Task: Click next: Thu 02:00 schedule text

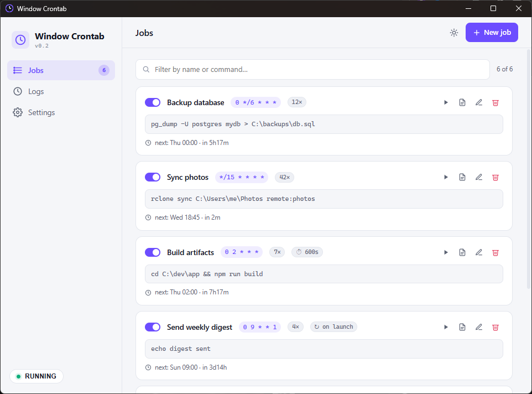Action: 192,292
